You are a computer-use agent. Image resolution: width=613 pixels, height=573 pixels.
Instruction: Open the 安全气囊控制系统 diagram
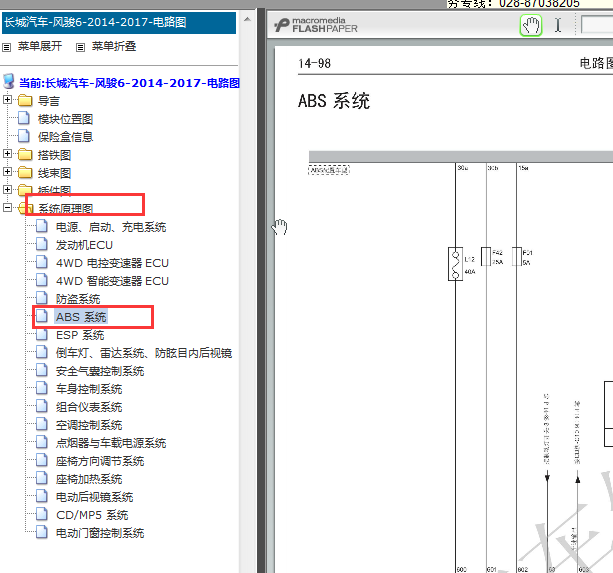(100, 371)
